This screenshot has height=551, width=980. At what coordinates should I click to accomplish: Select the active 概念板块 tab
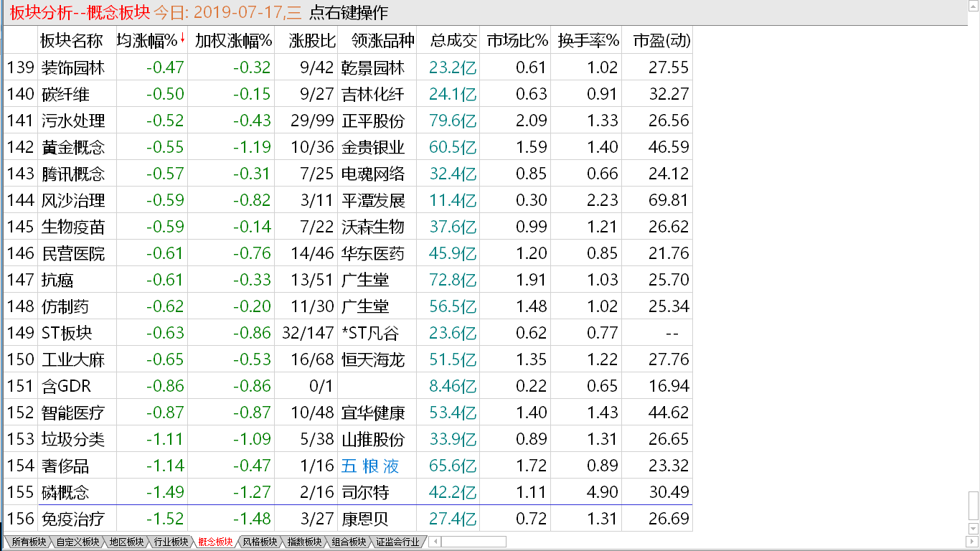click(215, 542)
